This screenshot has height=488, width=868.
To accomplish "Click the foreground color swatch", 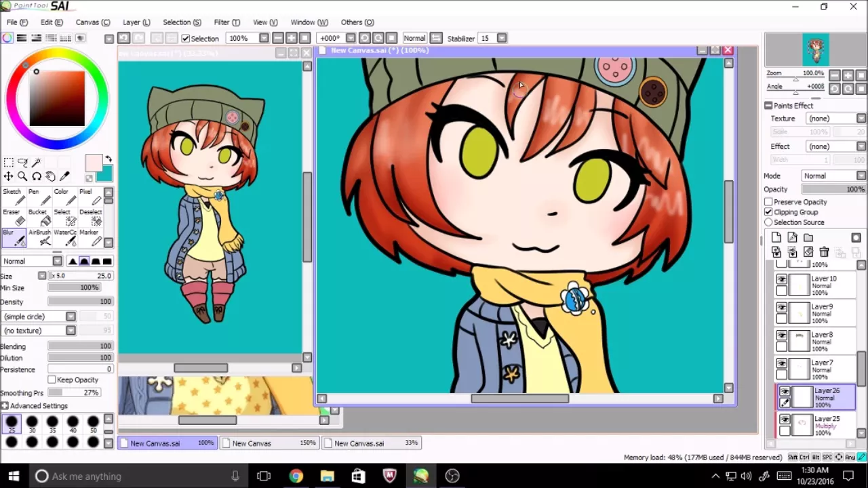I will tap(93, 163).
